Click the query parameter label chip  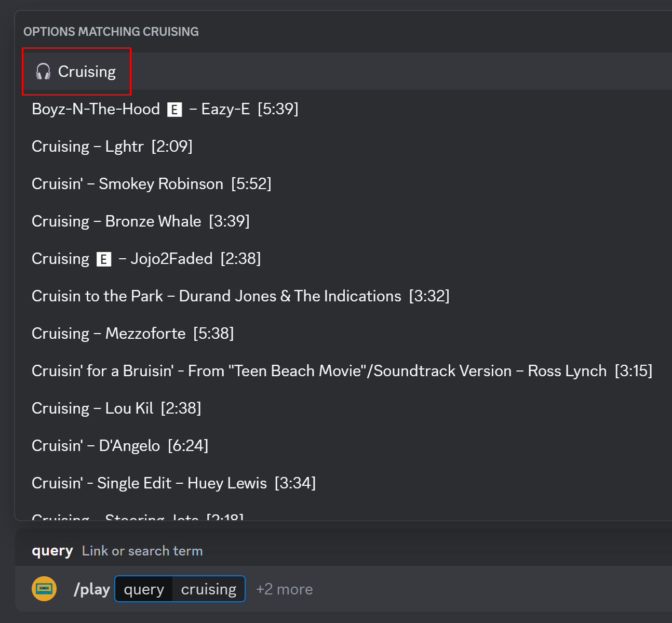(144, 589)
